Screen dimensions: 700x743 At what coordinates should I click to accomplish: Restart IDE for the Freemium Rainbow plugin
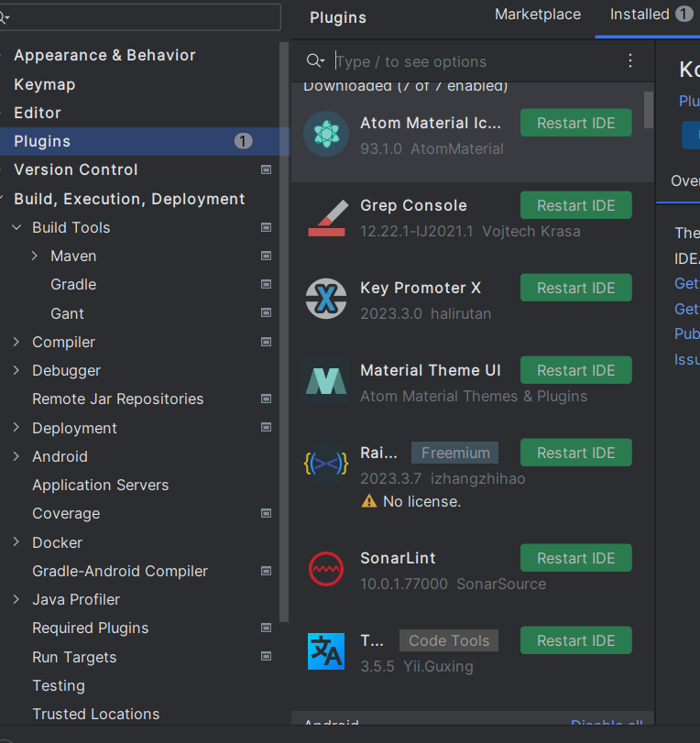[x=575, y=453]
